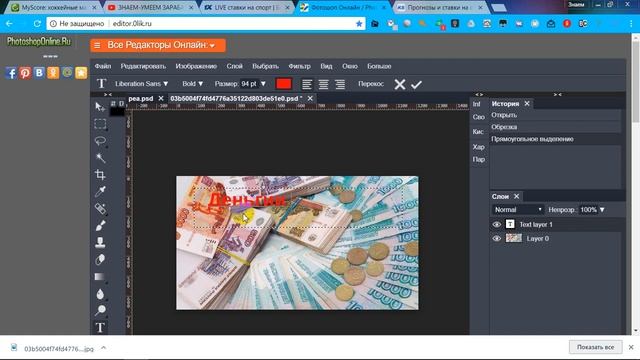Share on Facebook icon

(11, 73)
